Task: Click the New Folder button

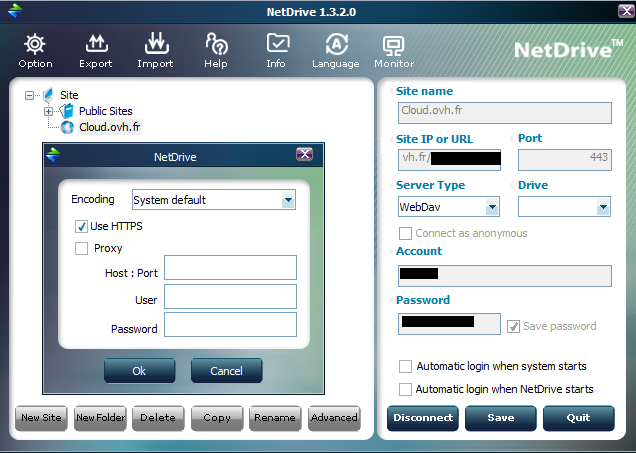Action: [100, 418]
